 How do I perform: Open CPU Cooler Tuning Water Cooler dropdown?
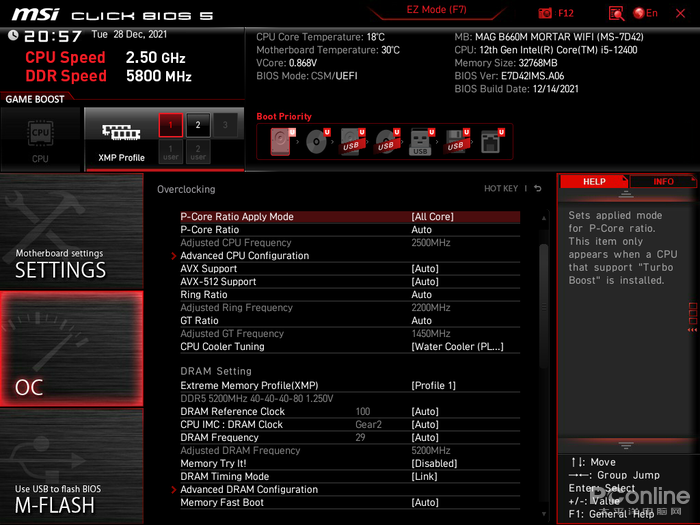pyautogui.click(x=457, y=347)
